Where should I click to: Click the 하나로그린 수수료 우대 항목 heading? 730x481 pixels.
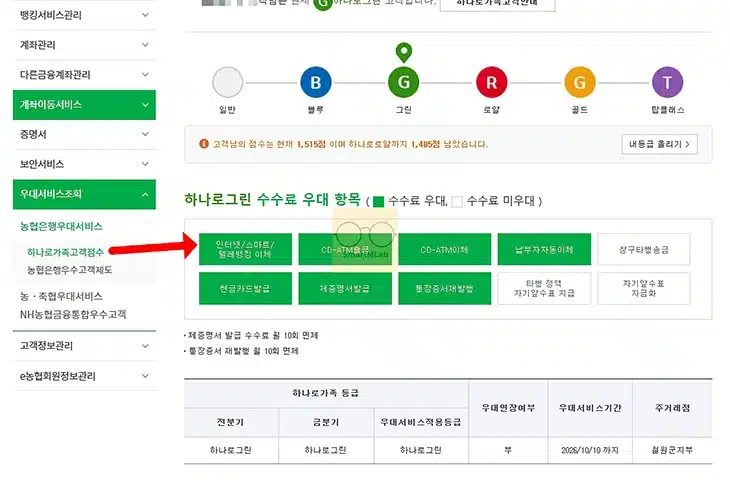pos(272,200)
